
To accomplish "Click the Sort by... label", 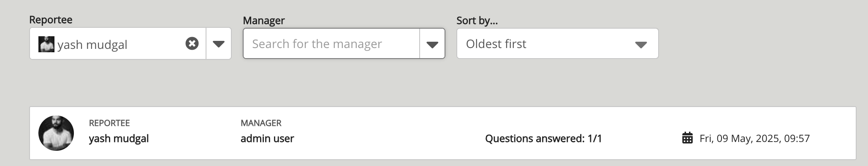I will (x=477, y=20).
